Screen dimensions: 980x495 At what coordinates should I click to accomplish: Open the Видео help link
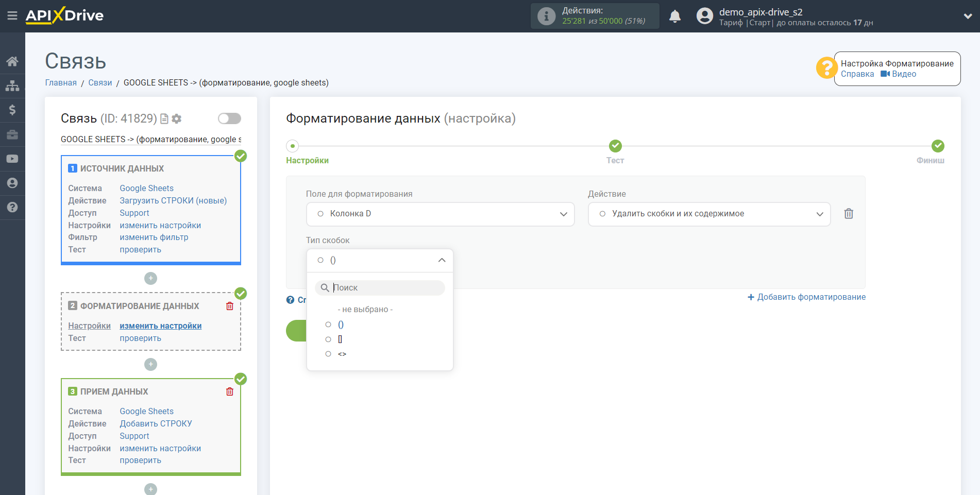point(899,74)
